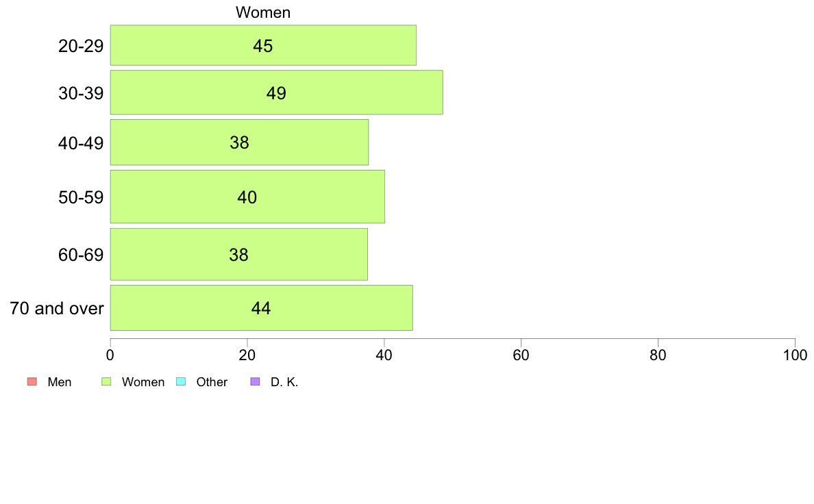Select the 30-39 bar showing 49
This screenshot has width=814, height=504.
click(x=276, y=92)
